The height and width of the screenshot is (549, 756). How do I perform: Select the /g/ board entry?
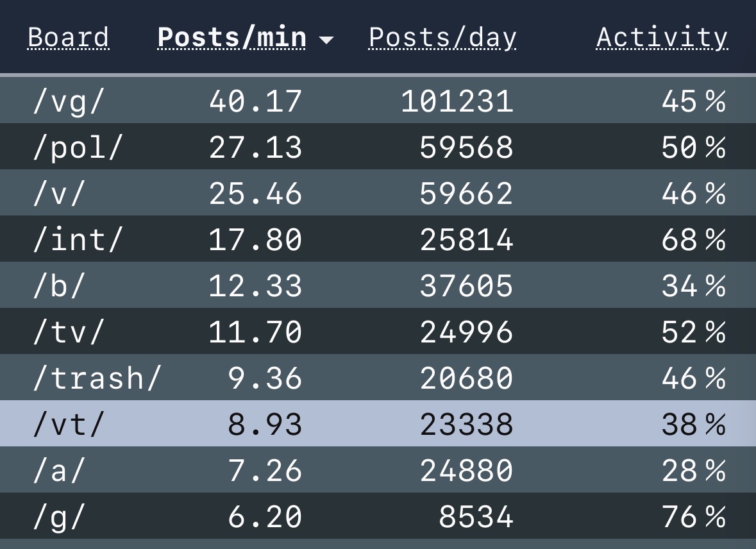point(378,516)
